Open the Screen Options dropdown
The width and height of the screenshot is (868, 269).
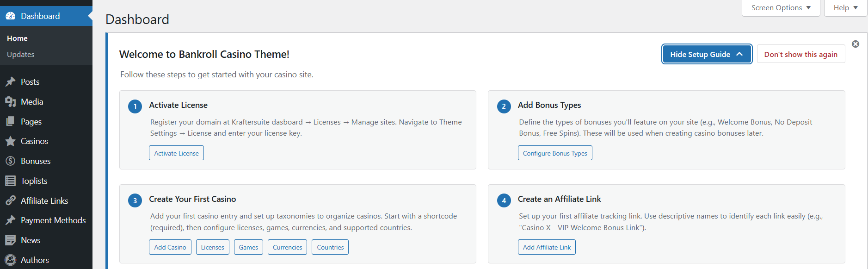781,8
